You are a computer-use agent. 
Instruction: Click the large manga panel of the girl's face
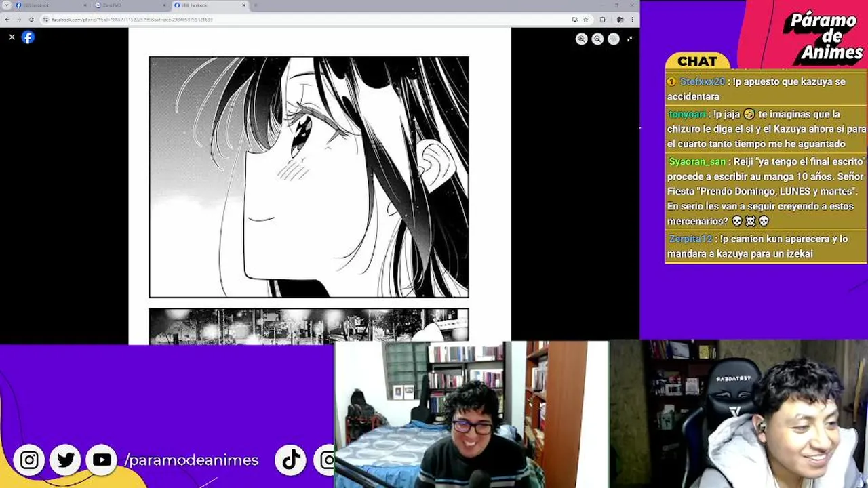pyautogui.click(x=309, y=177)
